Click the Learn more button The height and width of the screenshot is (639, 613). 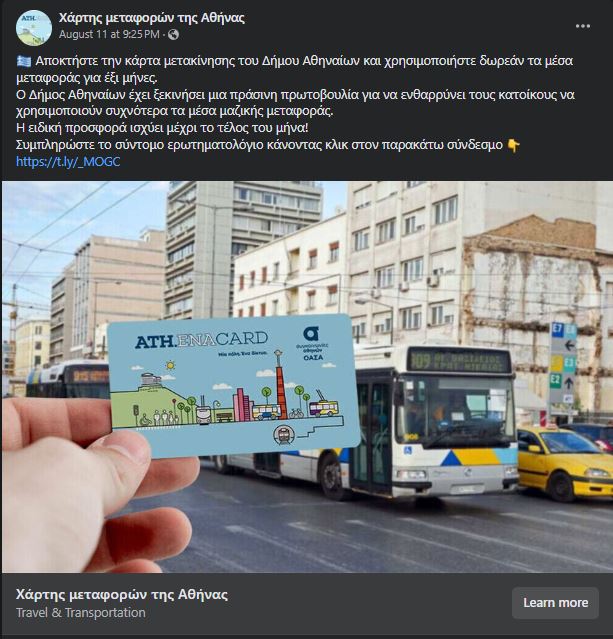[x=555, y=603]
